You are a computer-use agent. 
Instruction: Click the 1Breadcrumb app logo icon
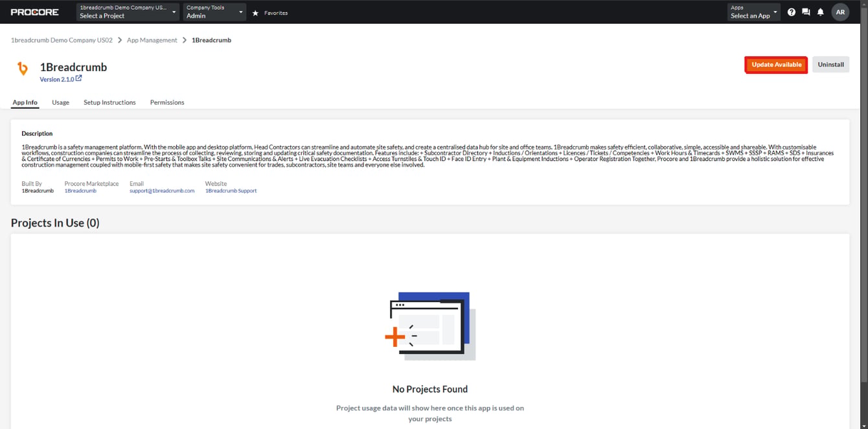point(23,68)
